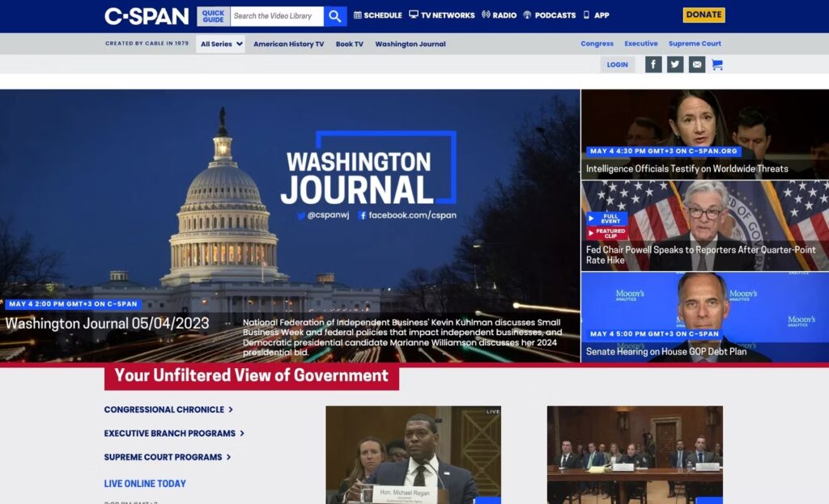Expand Executive Branch Programs section
This screenshot has width=829, height=504.
174,434
